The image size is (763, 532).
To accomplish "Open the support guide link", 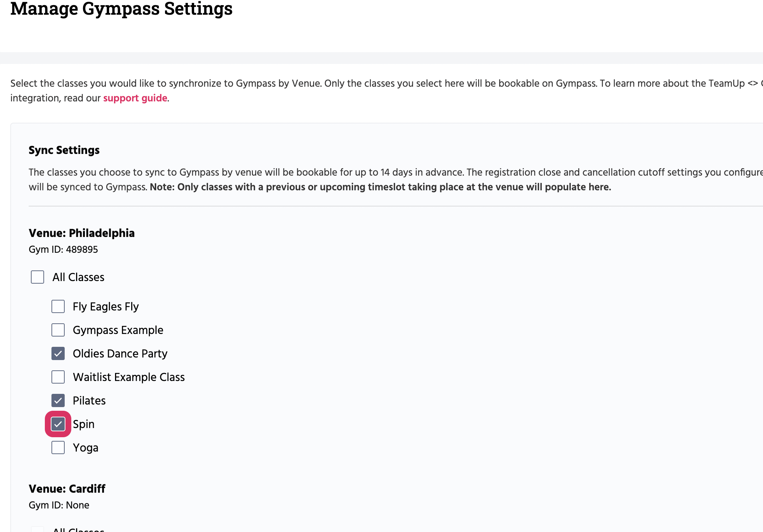I will click(135, 98).
